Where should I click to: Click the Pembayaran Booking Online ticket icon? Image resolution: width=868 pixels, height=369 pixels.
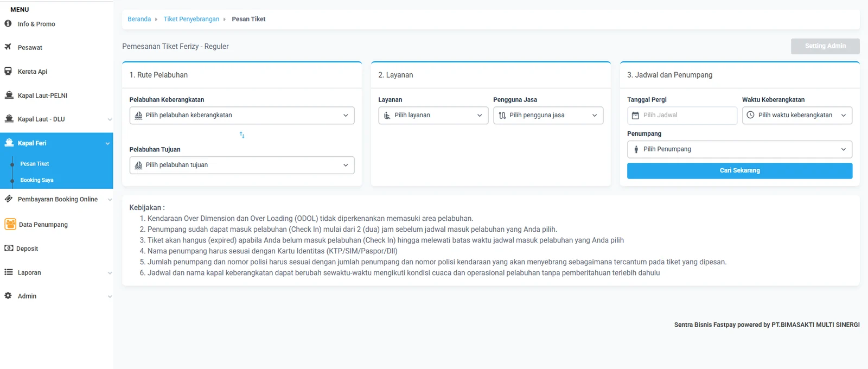coord(9,199)
